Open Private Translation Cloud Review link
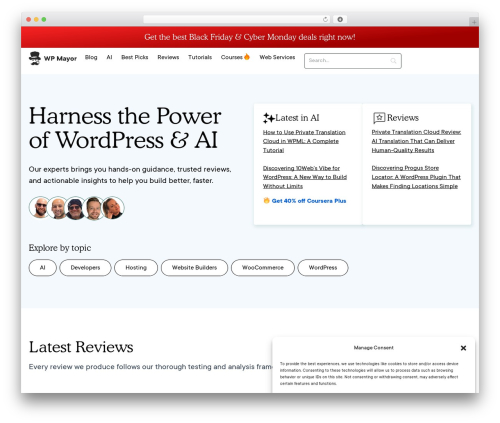500x423 pixels. point(416,141)
